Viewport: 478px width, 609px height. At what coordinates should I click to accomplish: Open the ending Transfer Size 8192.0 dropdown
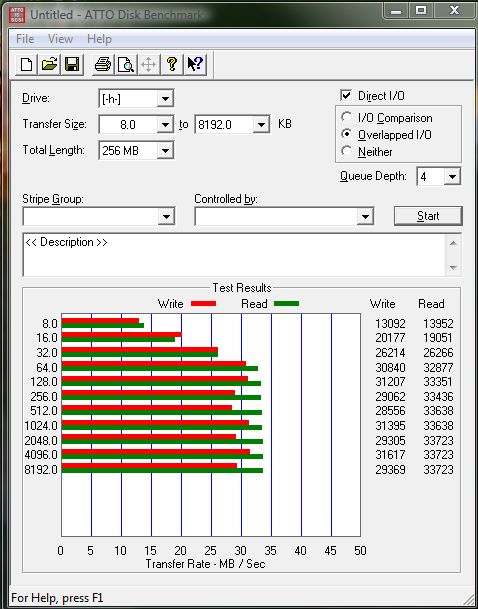261,125
